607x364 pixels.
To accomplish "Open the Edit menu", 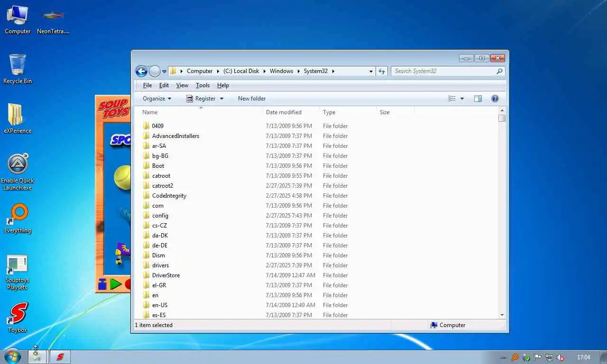I will click(x=164, y=85).
